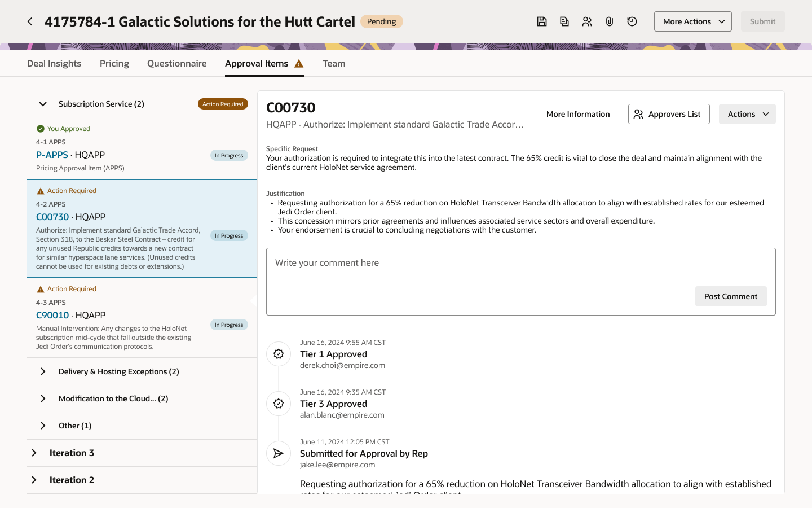Open the document notes icon

coord(564,21)
